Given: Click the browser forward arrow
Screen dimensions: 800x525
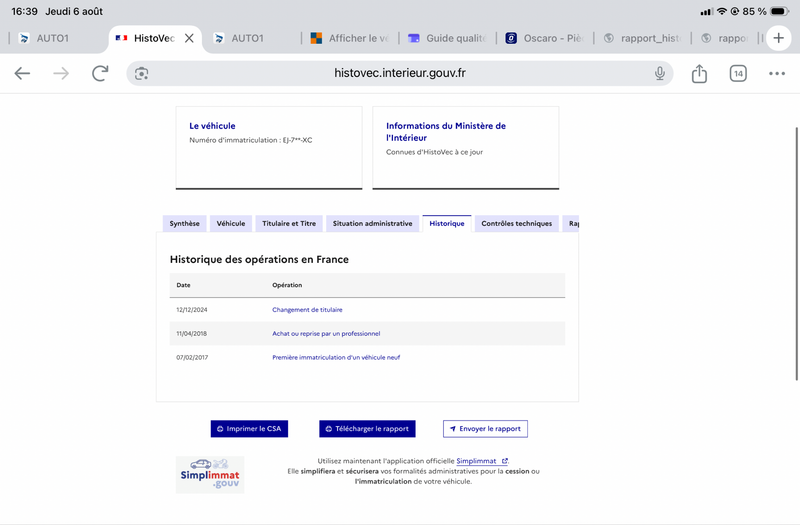Looking at the screenshot, I should [x=61, y=73].
